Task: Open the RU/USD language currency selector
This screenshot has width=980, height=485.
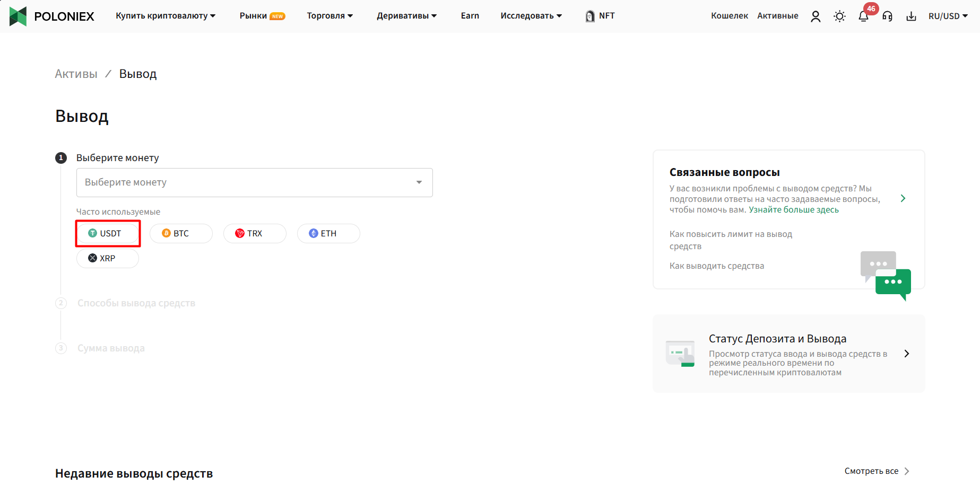Action: click(948, 16)
